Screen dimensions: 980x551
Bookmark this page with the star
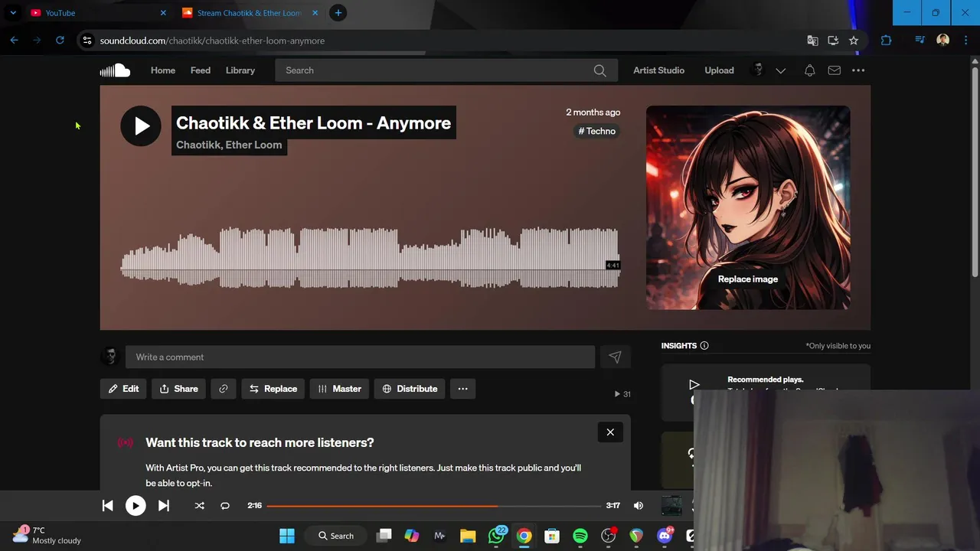point(854,41)
